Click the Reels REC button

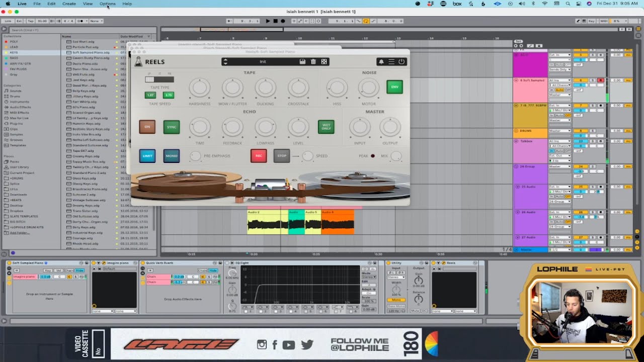(259, 156)
